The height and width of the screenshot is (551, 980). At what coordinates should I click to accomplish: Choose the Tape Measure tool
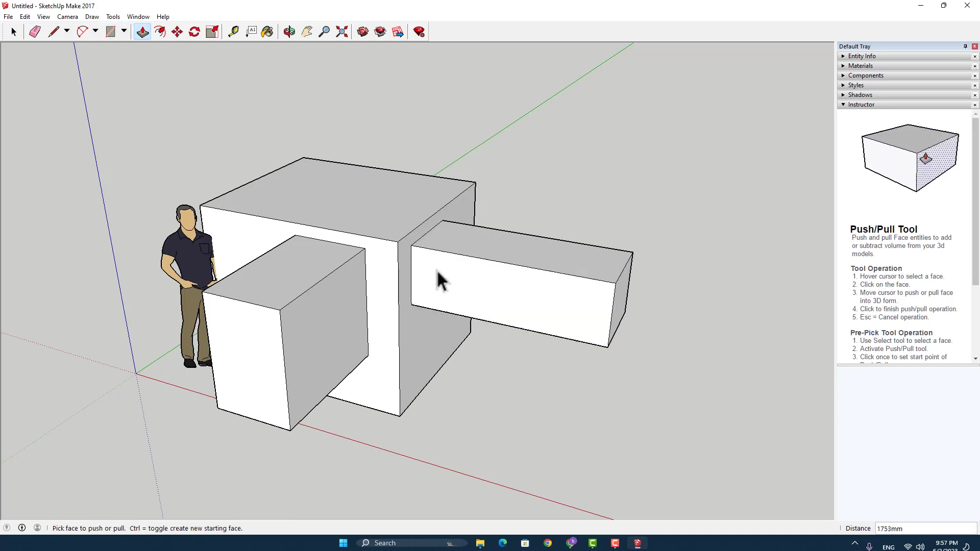coord(233,32)
